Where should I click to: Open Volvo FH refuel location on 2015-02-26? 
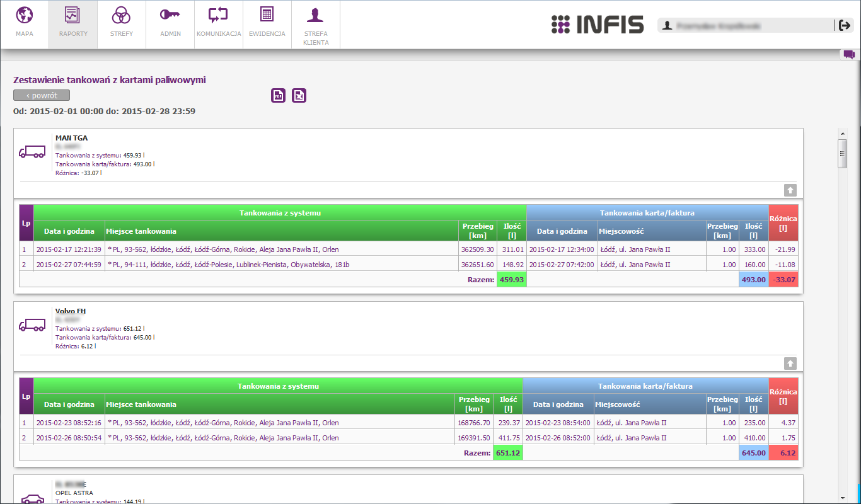tap(223, 438)
